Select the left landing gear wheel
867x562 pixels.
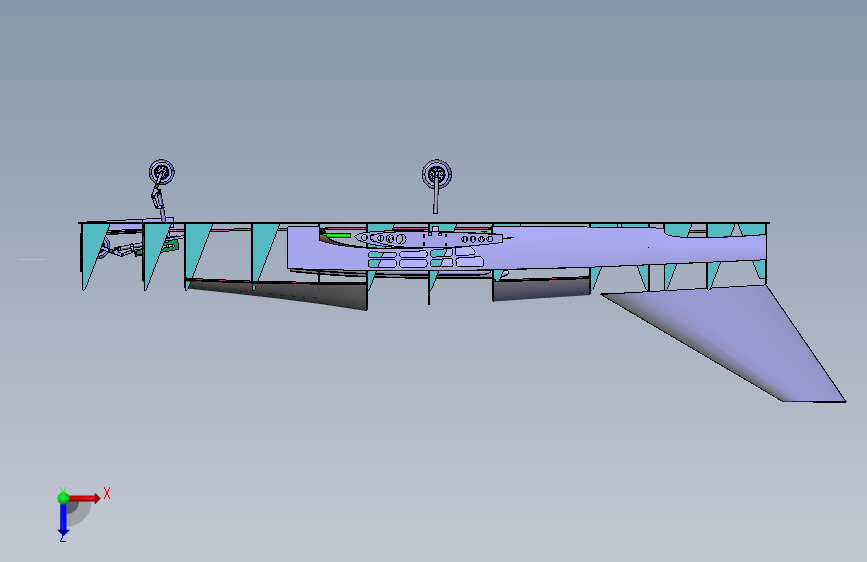(161, 173)
